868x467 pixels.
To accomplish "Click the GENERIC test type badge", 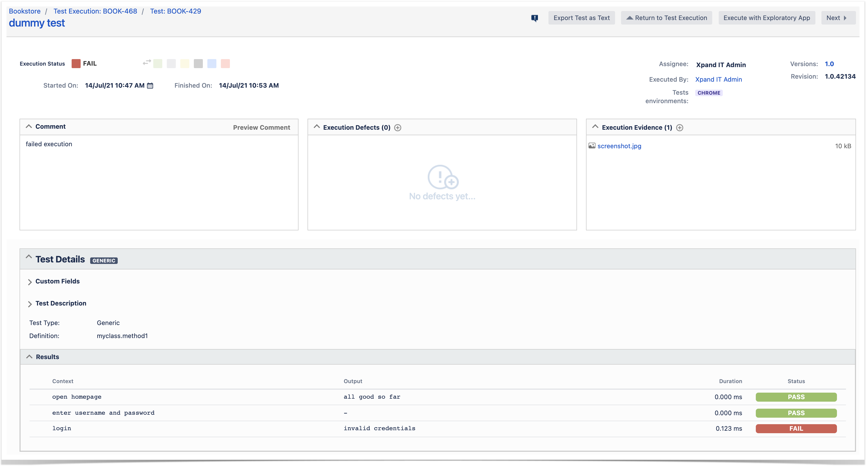I will pyautogui.click(x=104, y=261).
